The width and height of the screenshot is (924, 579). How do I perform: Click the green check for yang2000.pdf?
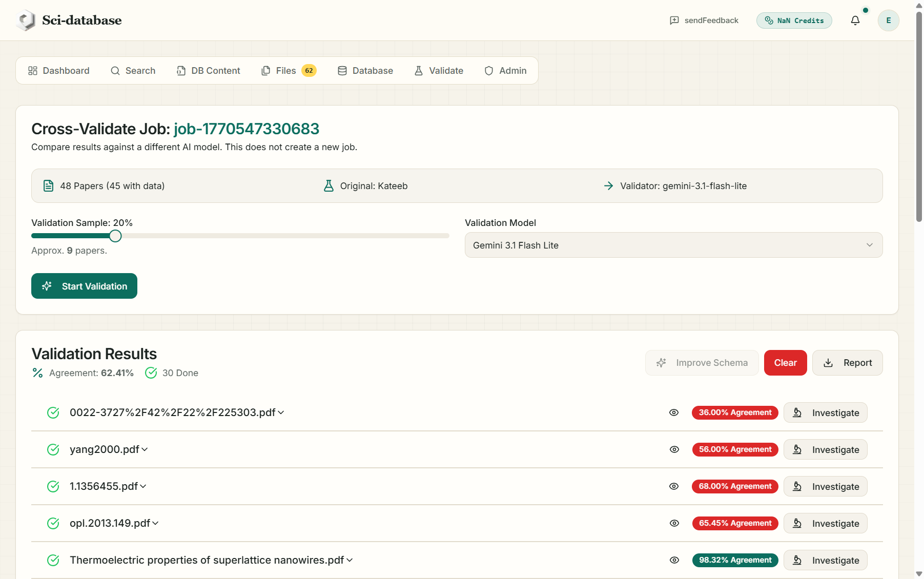point(53,449)
